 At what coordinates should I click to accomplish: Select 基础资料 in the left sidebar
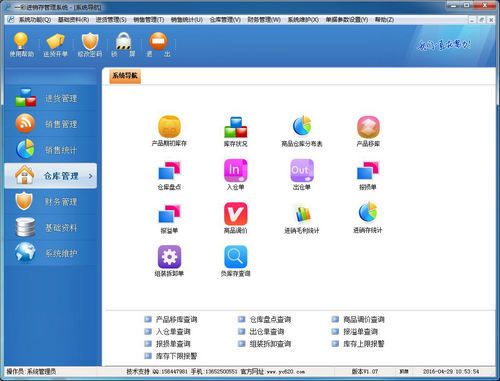[51, 227]
